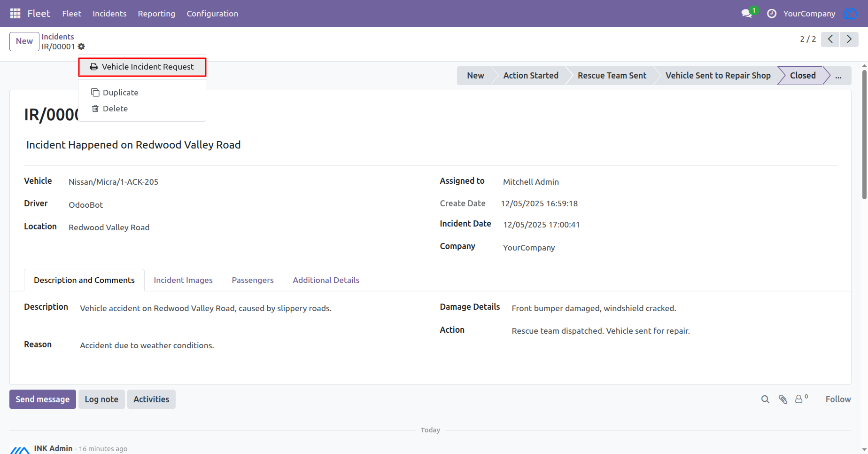Open the Passengers tab
Screen dimensions: 868x454
(x=253, y=280)
